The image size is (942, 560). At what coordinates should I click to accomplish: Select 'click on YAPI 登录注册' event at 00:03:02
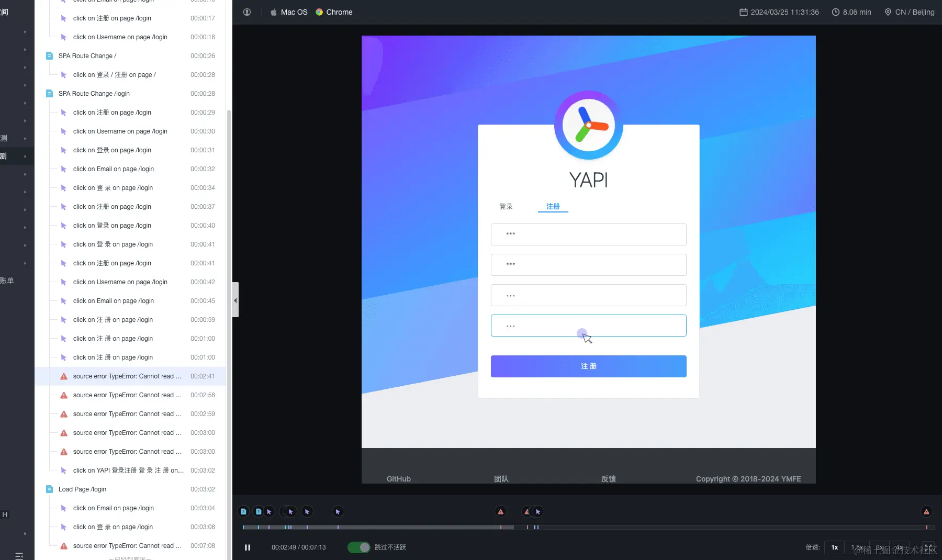(x=131, y=471)
